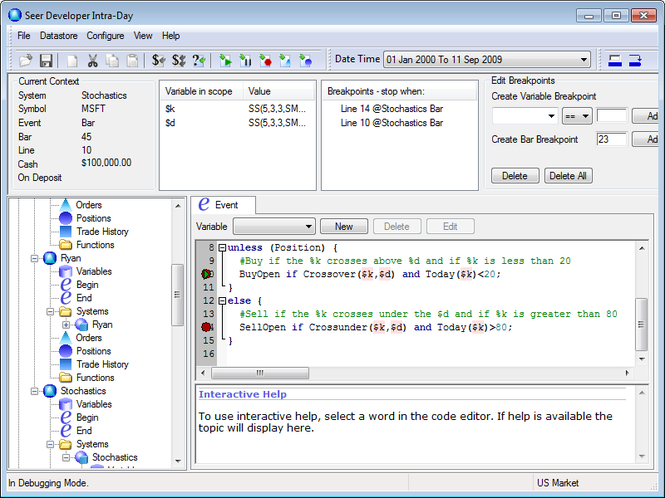Collapse the unless block at line 8

coord(222,247)
